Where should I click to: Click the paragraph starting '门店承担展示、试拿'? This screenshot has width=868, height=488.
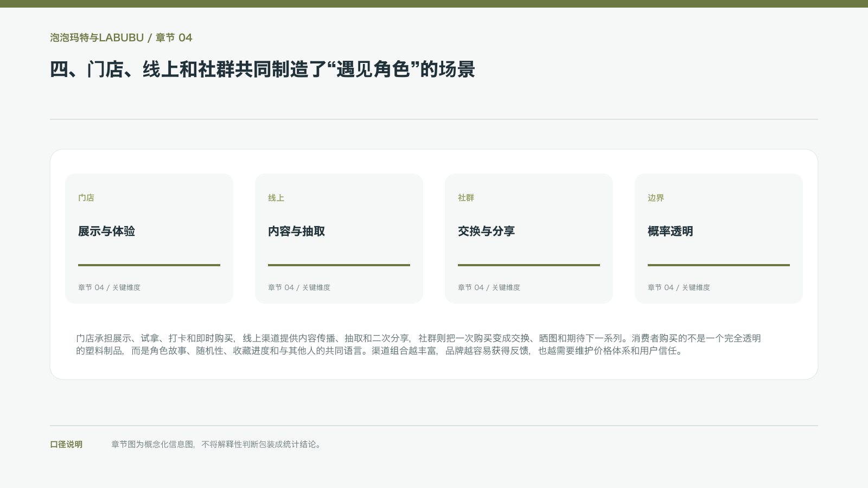coord(418,344)
